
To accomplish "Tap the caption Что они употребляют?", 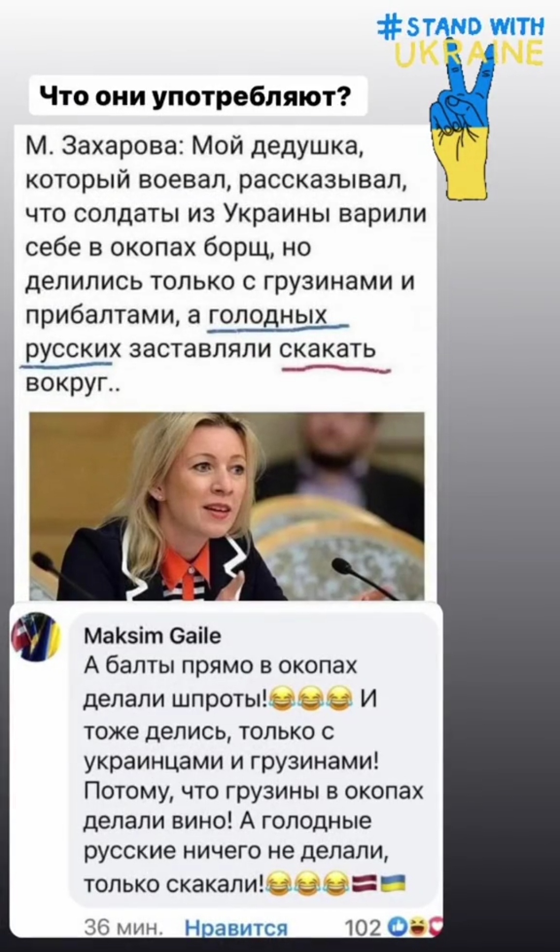I will point(199,95).
